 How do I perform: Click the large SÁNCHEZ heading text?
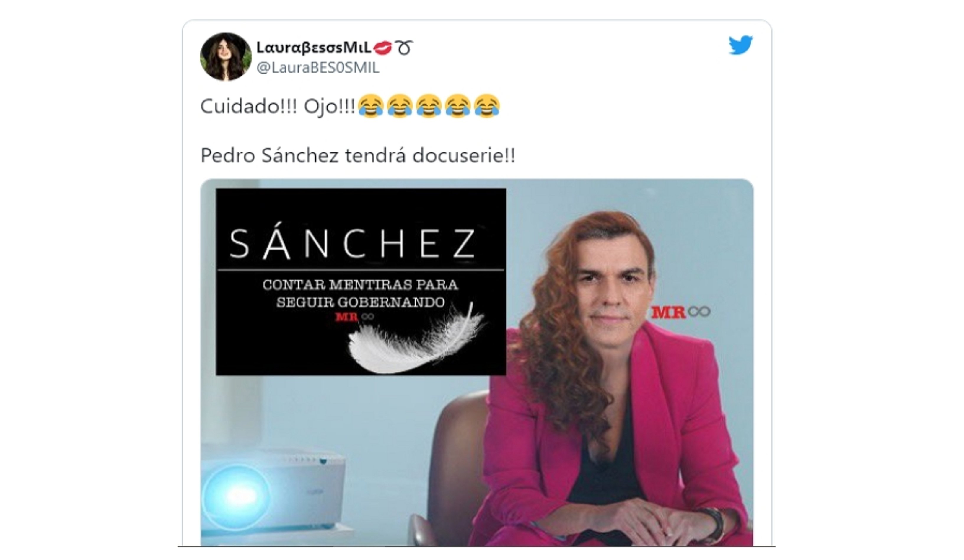352,244
